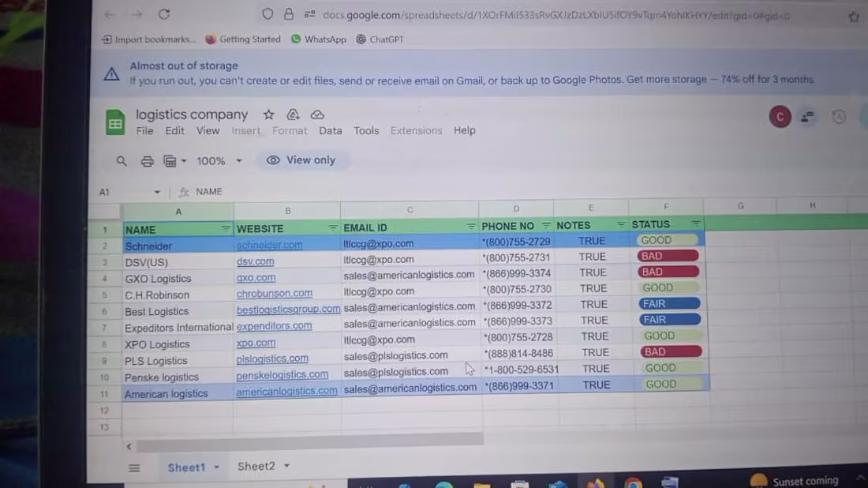Open the plslogistics.com link

[x=272, y=358]
